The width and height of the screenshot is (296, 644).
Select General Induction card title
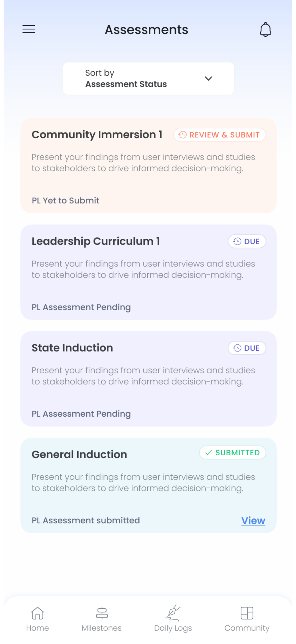pos(79,454)
